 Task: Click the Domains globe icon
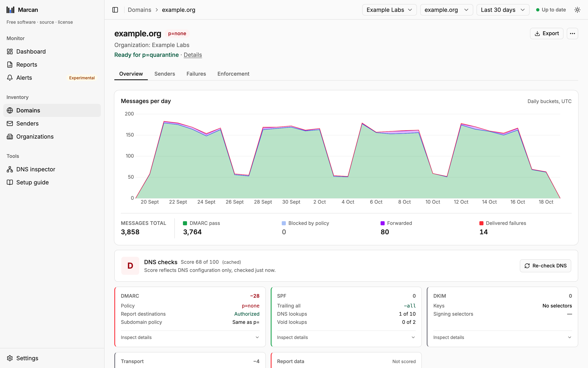(10, 110)
